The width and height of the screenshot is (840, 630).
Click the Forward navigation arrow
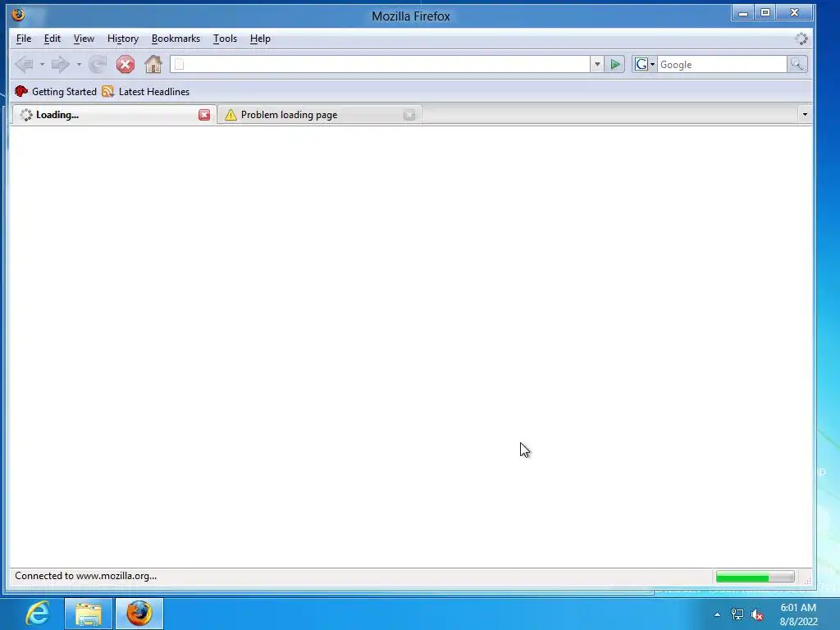[x=60, y=64]
